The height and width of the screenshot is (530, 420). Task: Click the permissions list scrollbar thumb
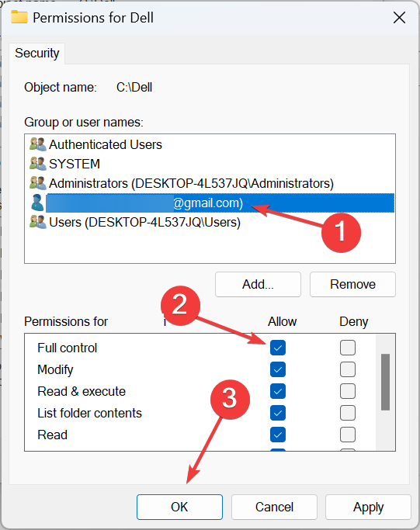coord(386,382)
